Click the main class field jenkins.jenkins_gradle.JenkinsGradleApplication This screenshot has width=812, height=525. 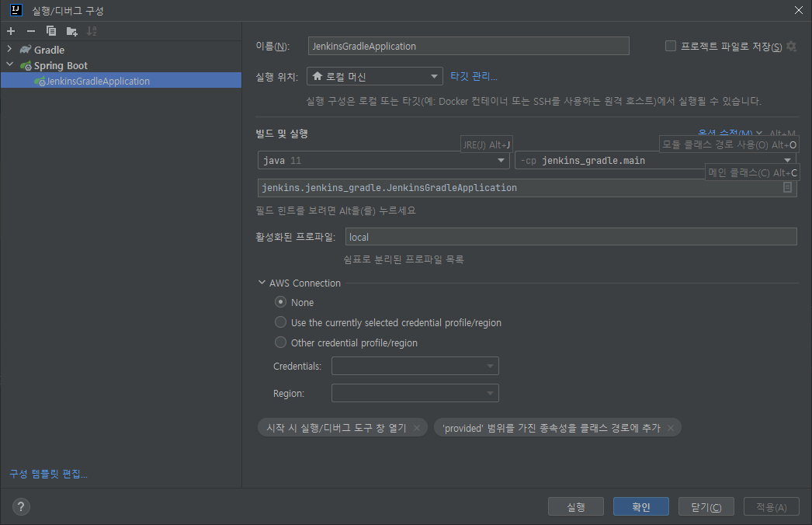(x=526, y=188)
